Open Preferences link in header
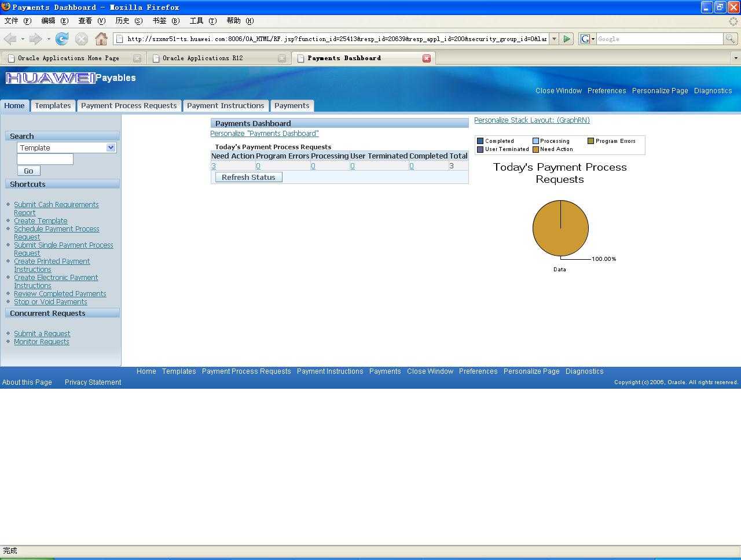The height and width of the screenshot is (560, 741). coord(607,91)
